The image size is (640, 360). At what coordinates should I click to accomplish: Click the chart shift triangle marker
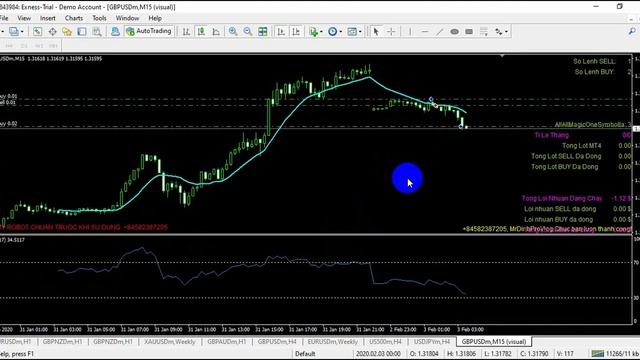click(x=502, y=56)
